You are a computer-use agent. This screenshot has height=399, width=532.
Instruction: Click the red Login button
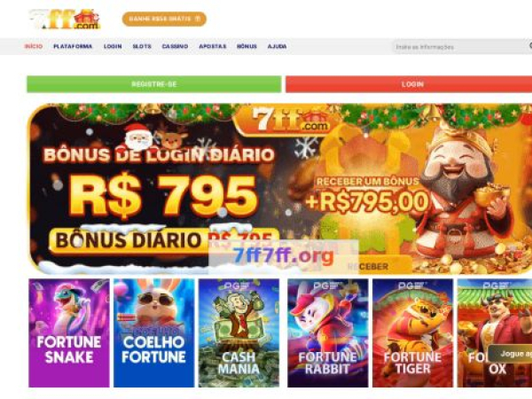409,84
